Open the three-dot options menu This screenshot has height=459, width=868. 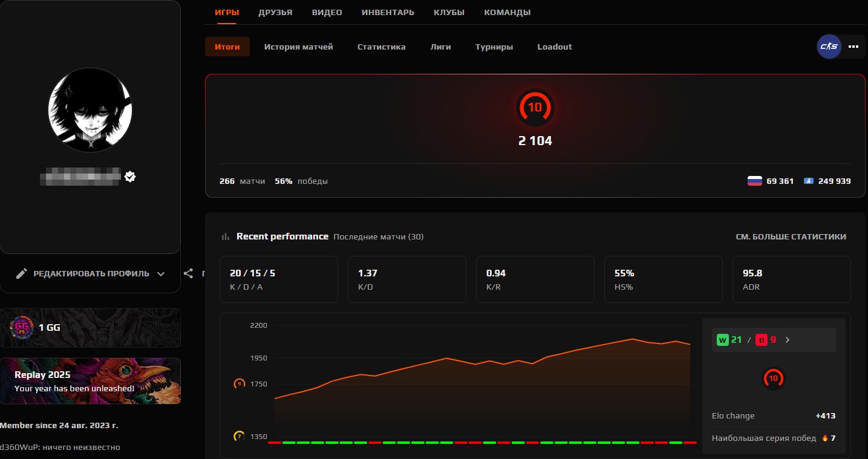tap(853, 47)
